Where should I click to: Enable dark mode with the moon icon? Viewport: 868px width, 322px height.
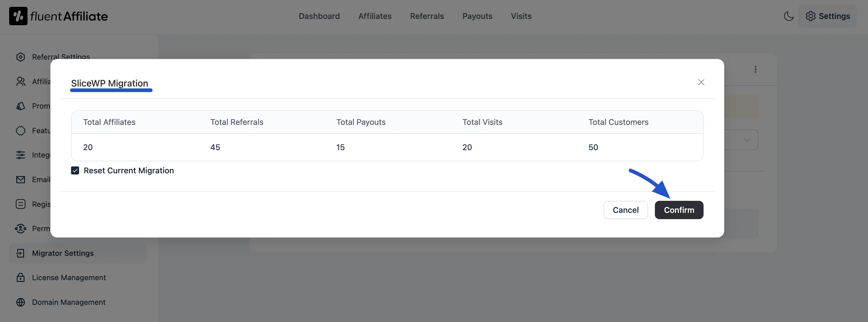789,16
